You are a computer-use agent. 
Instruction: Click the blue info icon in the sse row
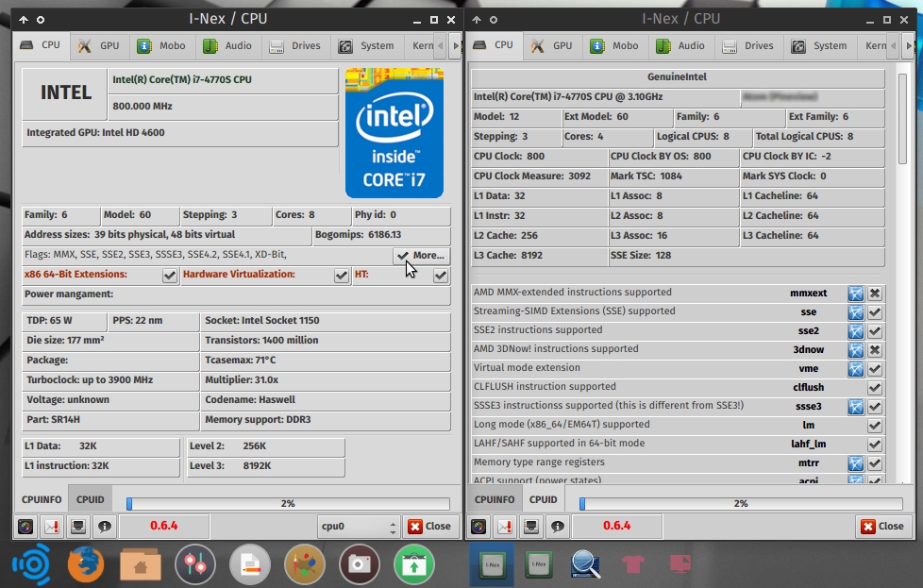[856, 312]
